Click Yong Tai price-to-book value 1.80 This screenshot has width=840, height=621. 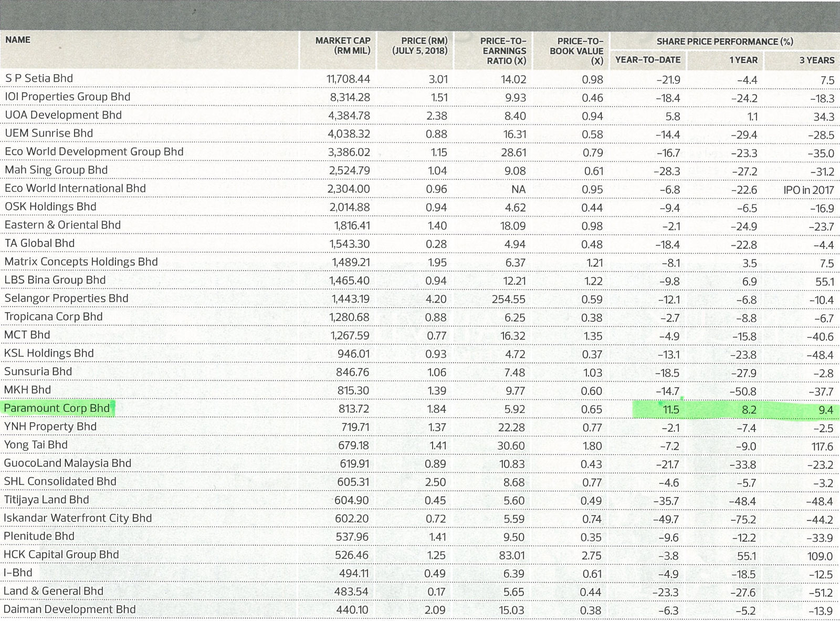click(592, 447)
